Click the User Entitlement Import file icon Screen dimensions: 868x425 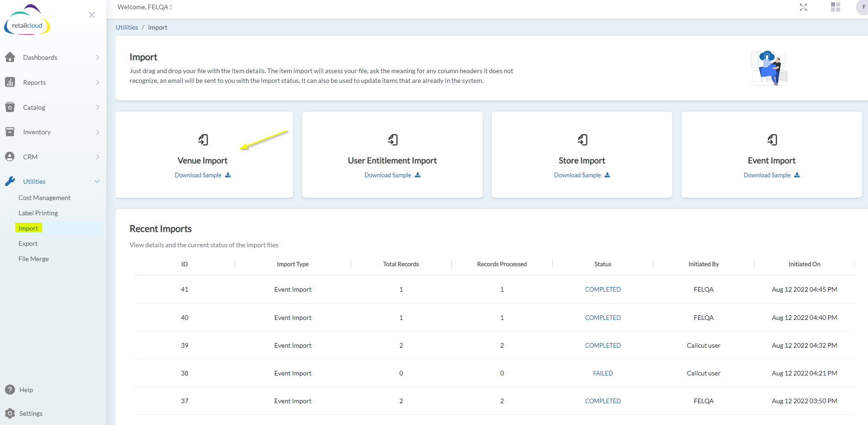[393, 139]
